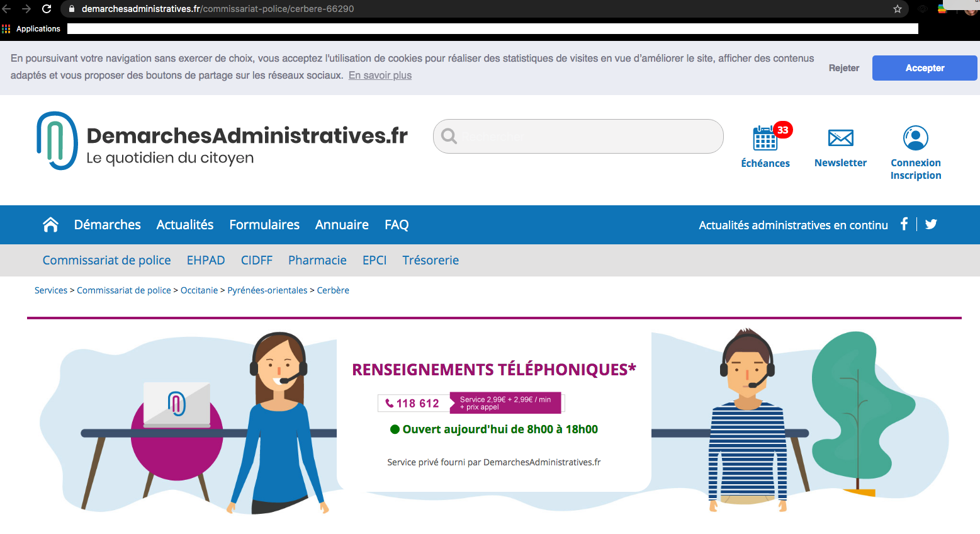
Task: Open the En savoir plus link
Action: point(380,75)
